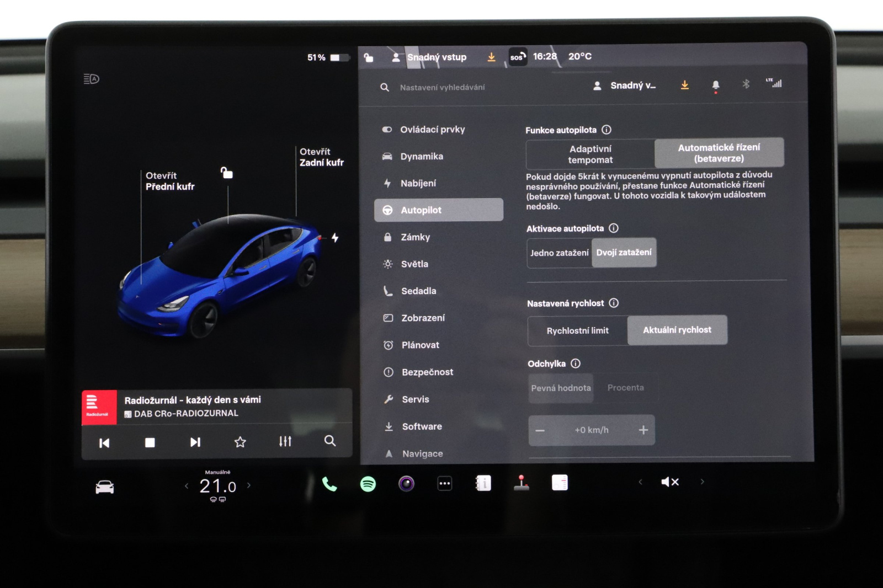
Task: Open notifications bell icon
Action: [716, 85]
